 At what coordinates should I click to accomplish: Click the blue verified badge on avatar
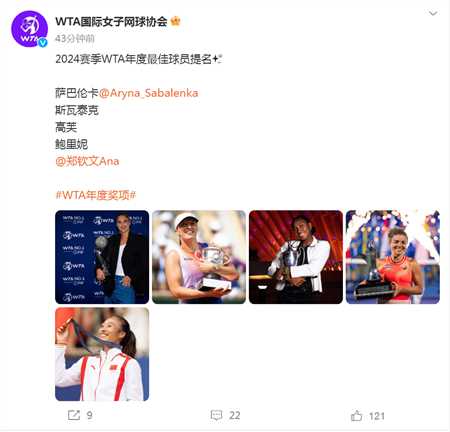(43, 43)
